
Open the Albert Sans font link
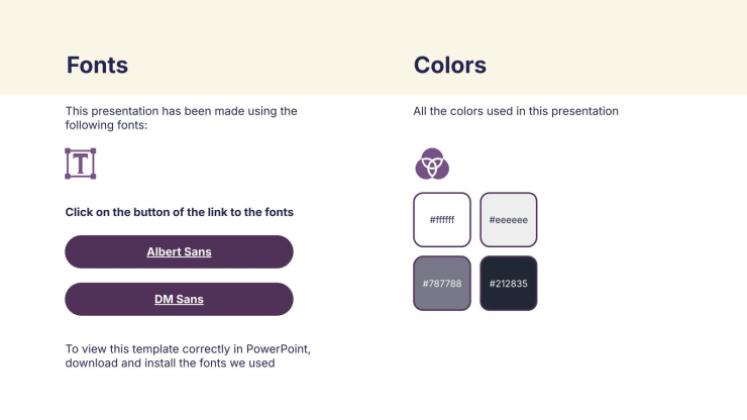[179, 252]
